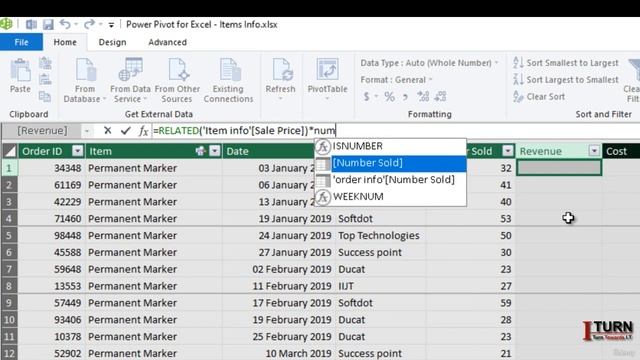This screenshot has width=640, height=360.
Task: Insert a PivotTable
Action: [x=327, y=80]
